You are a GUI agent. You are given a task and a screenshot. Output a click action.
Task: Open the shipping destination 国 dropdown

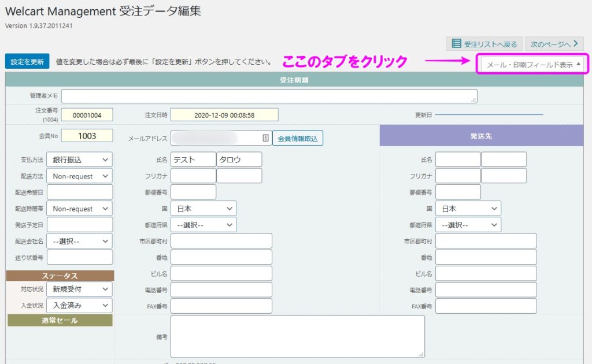click(x=468, y=209)
